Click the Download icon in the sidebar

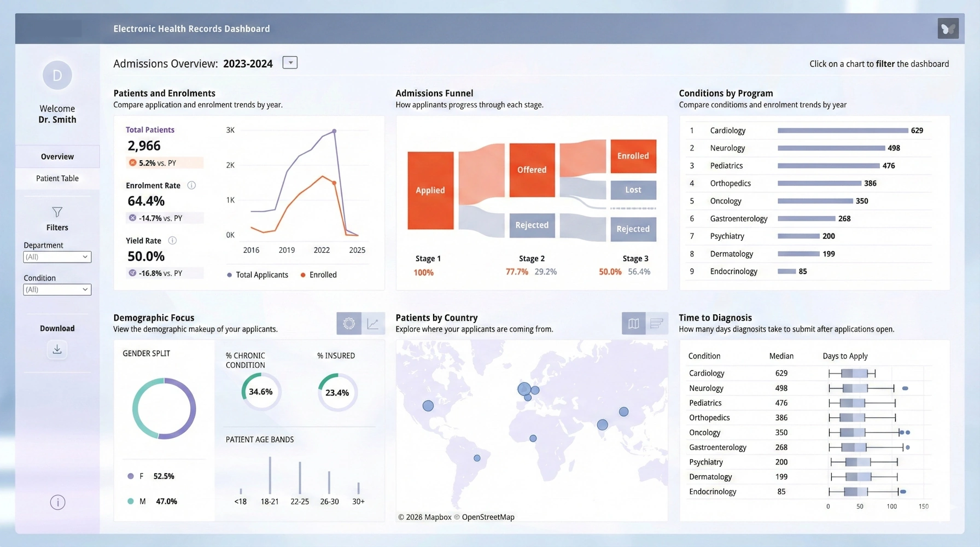pos(57,350)
